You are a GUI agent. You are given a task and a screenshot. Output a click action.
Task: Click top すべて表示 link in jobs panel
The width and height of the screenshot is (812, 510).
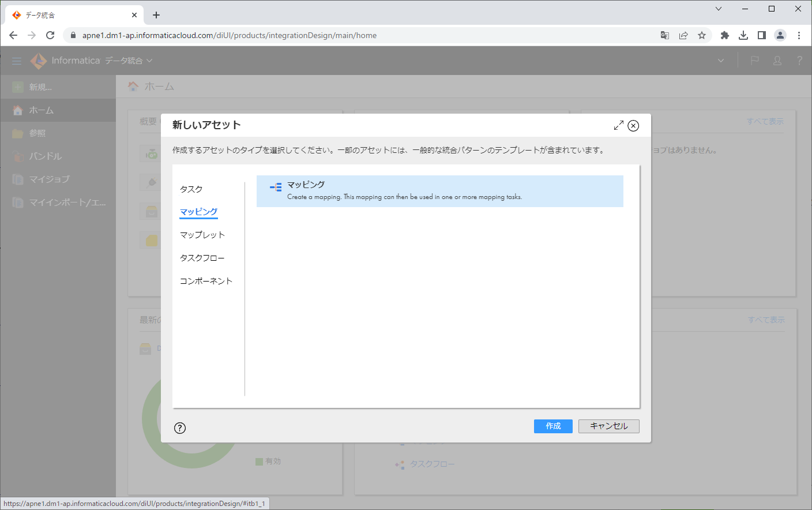(765, 121)
